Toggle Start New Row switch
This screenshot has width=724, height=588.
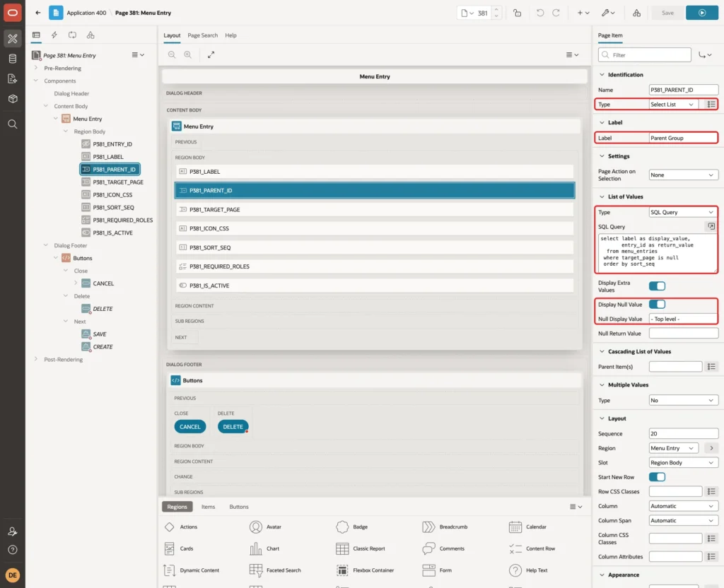657,477
